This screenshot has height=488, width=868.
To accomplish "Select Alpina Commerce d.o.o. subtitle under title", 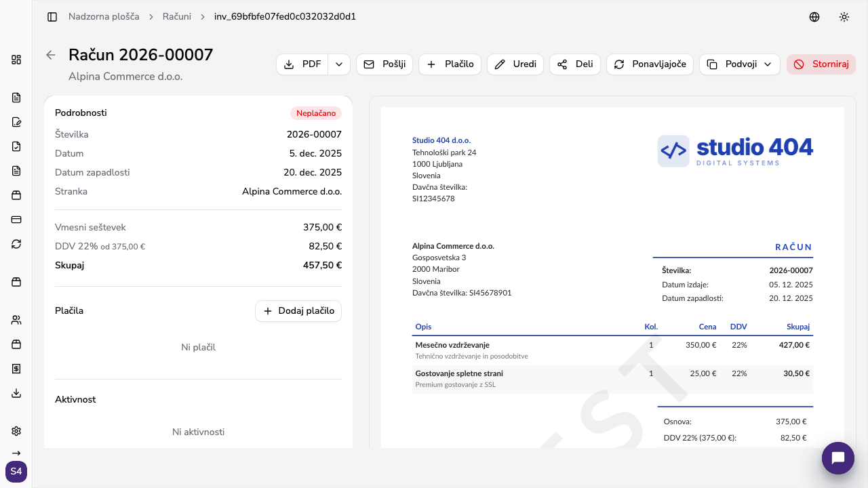I will (125, 77).
